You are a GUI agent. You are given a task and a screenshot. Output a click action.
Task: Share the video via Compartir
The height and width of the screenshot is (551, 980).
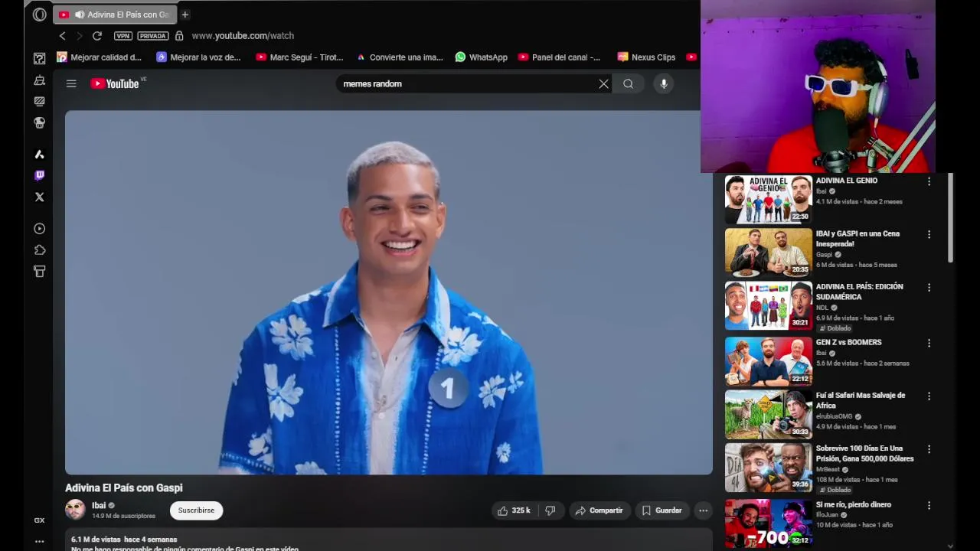599,510
